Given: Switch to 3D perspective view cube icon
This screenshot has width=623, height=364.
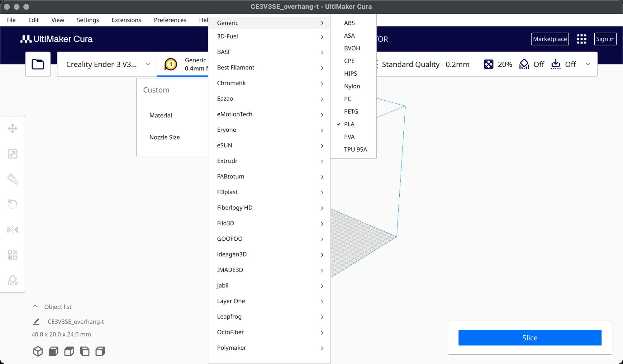Looking at the screenshot, I should (x=38, y=351).
